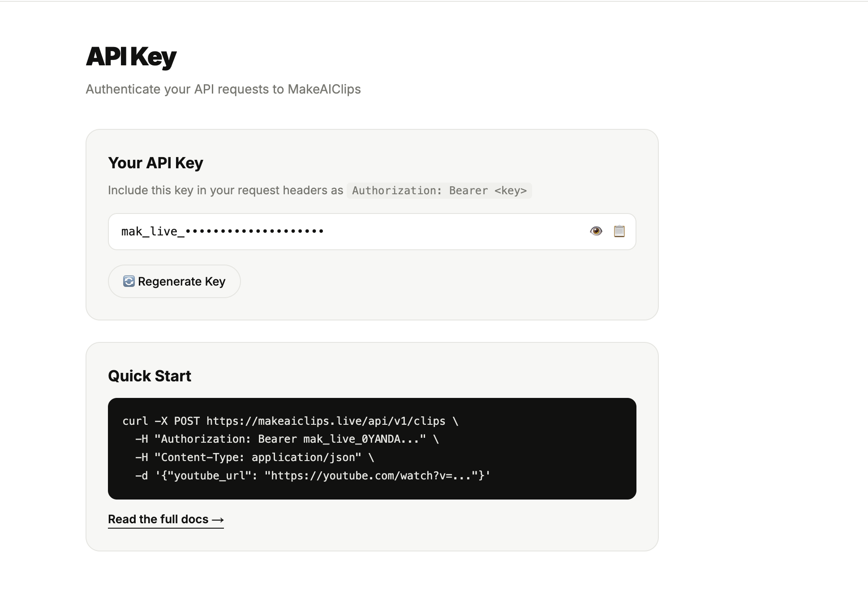Select the masked key dots in the field

(255, 231)
